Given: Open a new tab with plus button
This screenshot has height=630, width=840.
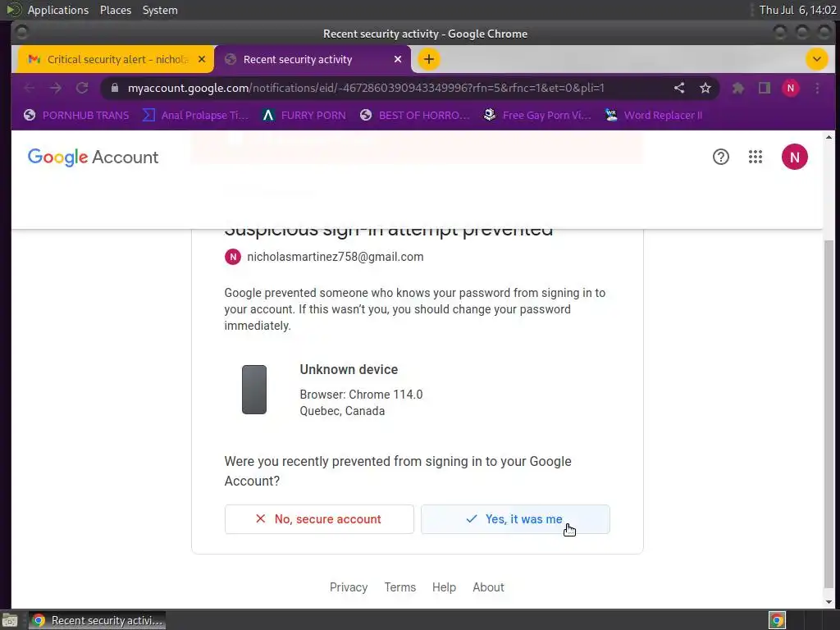Looking at the screenshot, I should point(428,59).
